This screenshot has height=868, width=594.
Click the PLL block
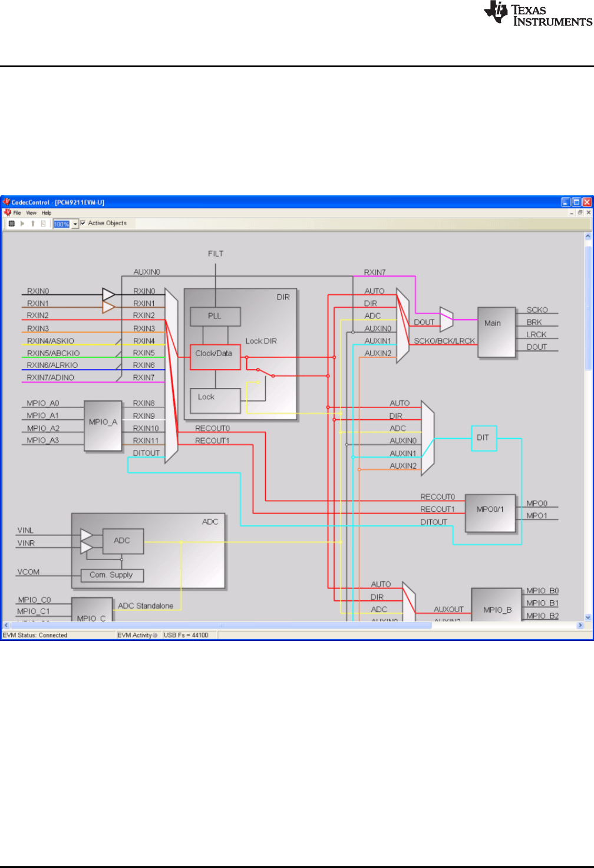(215, 316)
